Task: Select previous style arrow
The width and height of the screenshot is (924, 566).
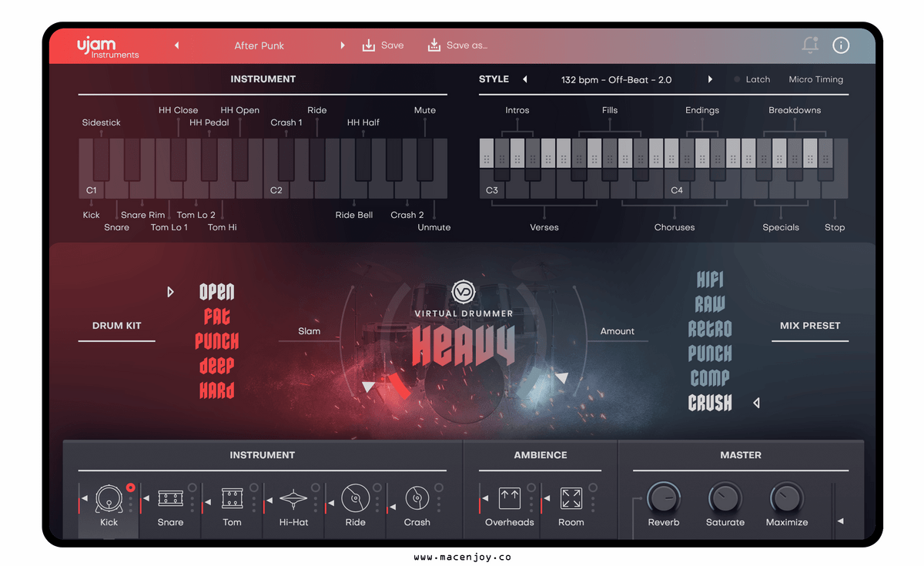Action: (525, 79)
